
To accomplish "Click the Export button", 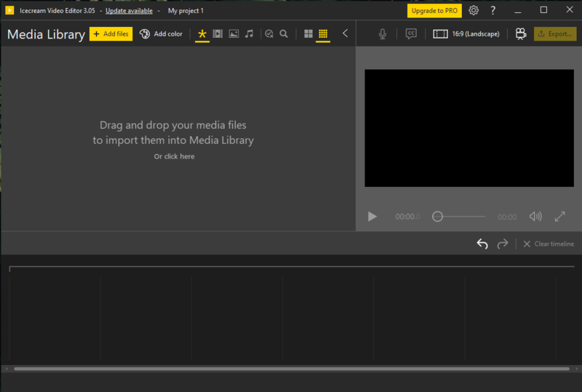I will (x=555, y=33).
